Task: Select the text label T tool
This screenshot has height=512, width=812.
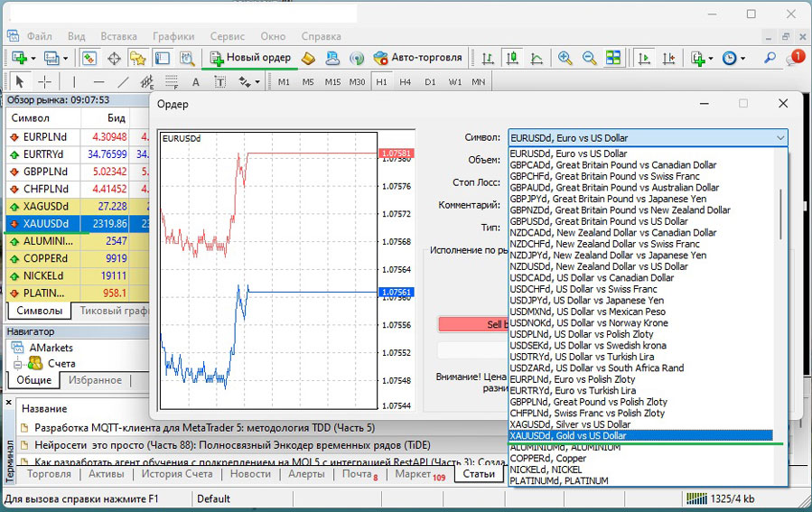Action: [220, 82]
